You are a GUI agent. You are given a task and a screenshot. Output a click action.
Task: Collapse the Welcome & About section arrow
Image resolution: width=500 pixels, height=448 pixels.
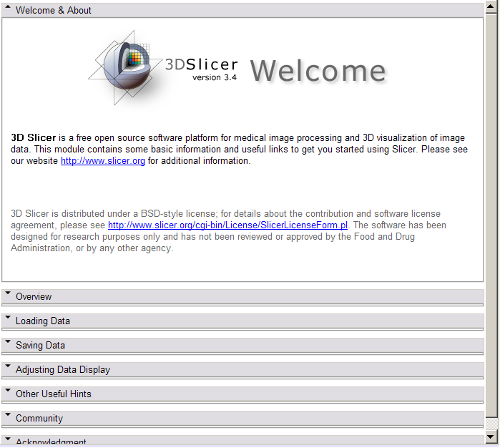(7, 10)
